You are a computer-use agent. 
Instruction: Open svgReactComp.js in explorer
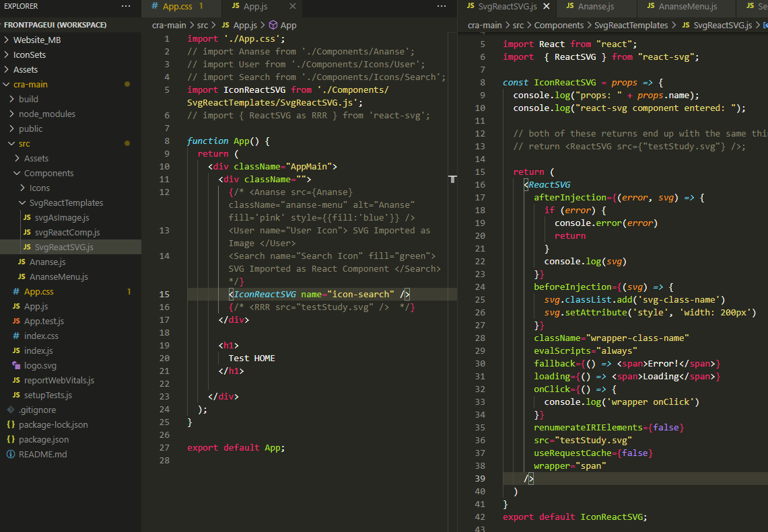(x=71, y=233)
